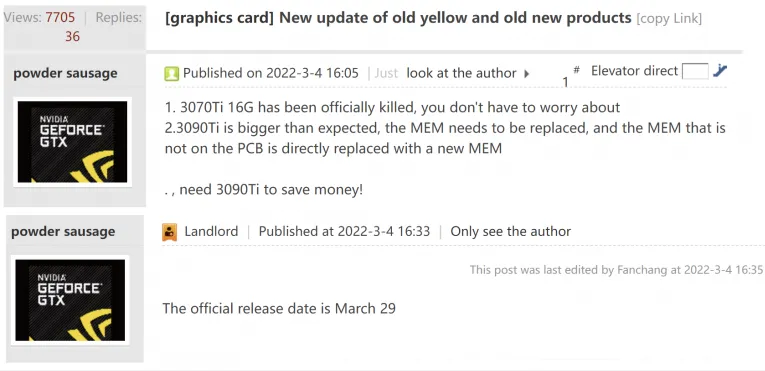Screen dimensions: 765x371
Task: Focus the Elevator direct floor input box
Action: pyautogui.click(x=695, y=72)
